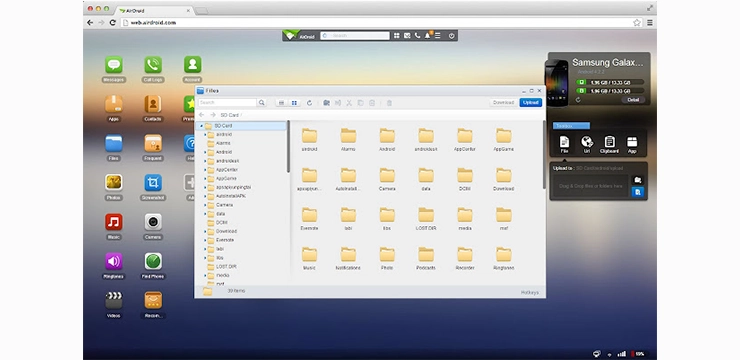The height and width of the screenshot is (360, 740).
Task: Click SD Card in the path breadcrumb
Action: 229,115
